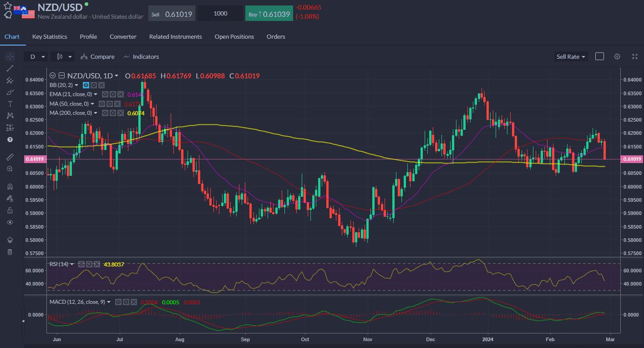Open the Compare symbols button
Screen dimensions: 644x348
97,56
